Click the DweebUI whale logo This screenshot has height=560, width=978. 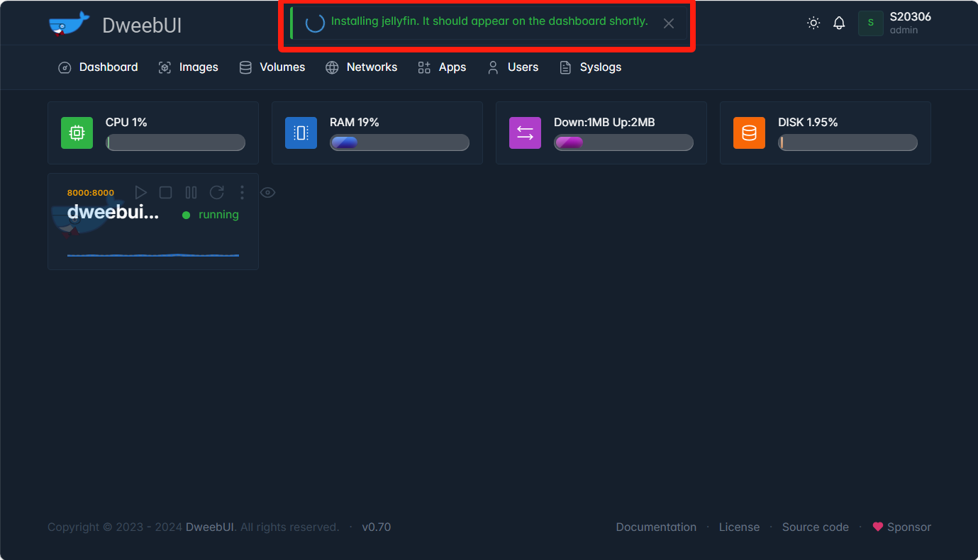(70, 24)
